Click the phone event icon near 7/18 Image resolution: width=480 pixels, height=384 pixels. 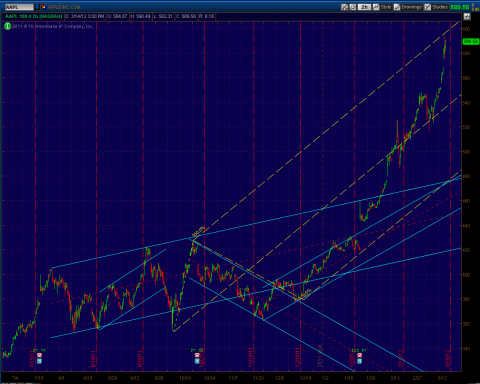[39, 355]
